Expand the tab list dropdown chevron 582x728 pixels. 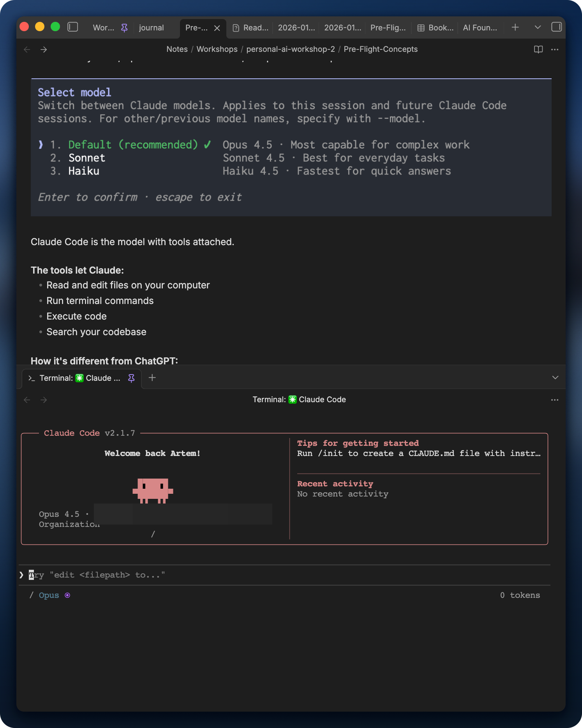538,27
